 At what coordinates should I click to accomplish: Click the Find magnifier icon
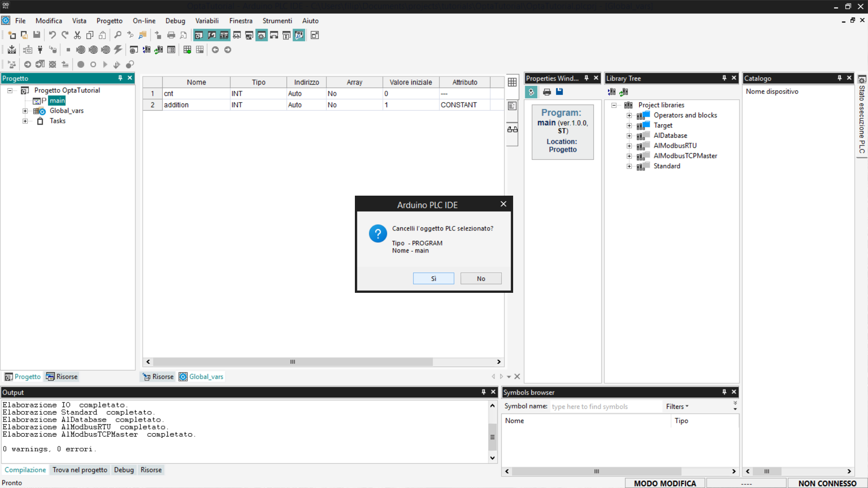pos(118,35)
